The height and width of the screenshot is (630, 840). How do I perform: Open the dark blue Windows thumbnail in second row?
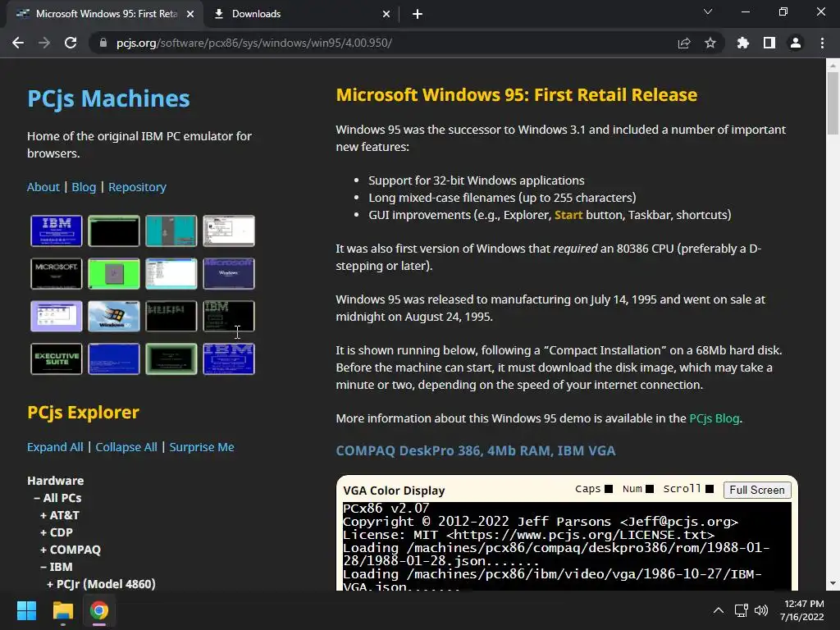pos(229,273)
